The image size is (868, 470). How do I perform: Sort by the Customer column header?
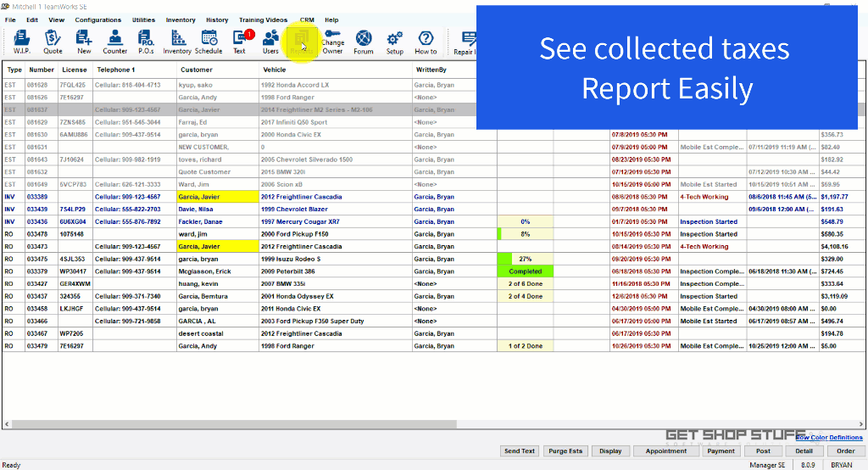coord(197,70)
